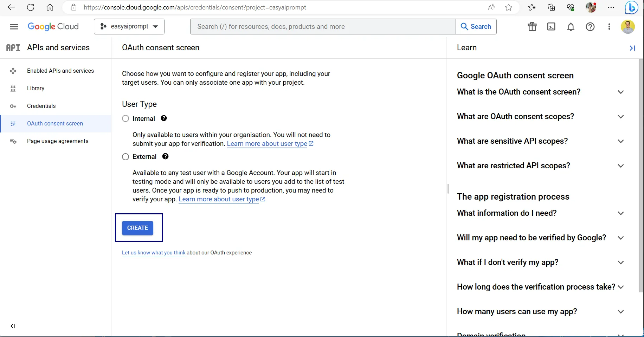Follow the Let us know what you think link
Image resolution: width=644 pixels, height=337 pixels.
click(154, 253)
